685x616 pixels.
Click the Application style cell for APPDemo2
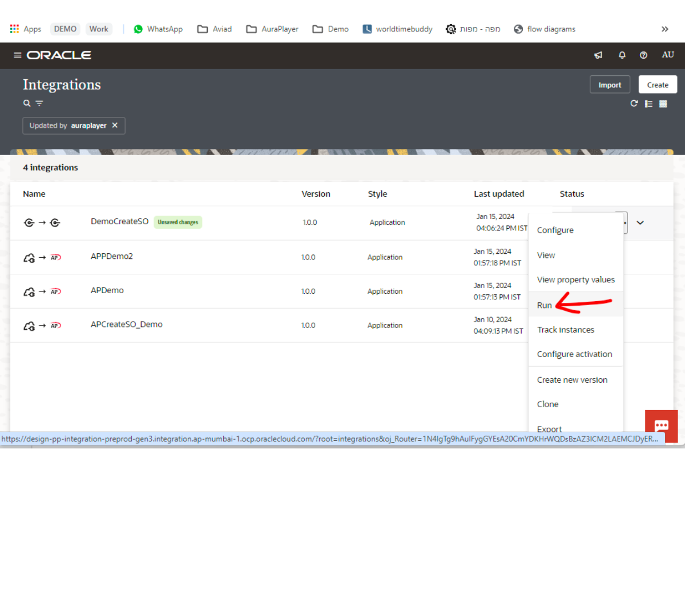click(x=385, y=258)
